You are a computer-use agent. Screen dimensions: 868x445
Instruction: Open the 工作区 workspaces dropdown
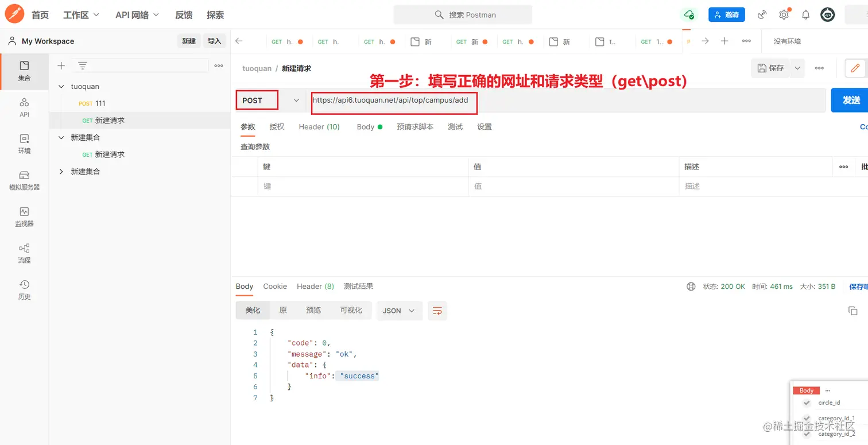pos(81,15)
